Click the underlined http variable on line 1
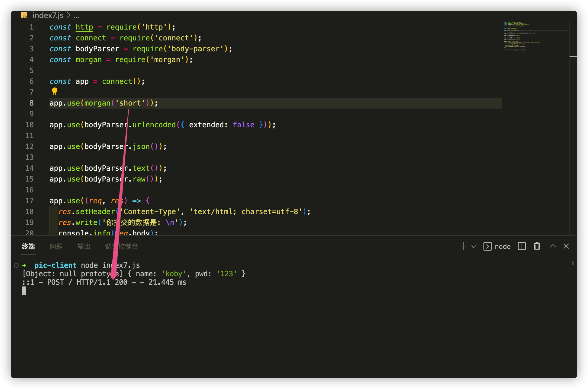 tap(84, 27)
